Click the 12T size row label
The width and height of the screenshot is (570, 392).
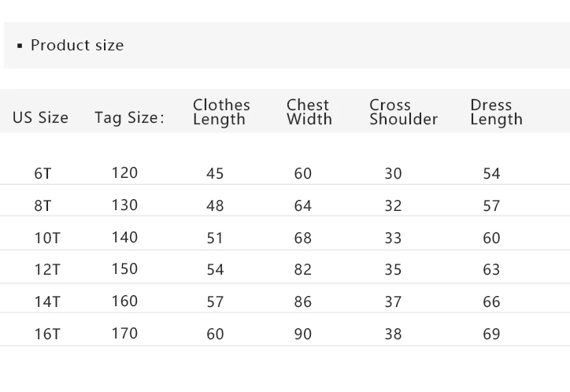[46, 269]
